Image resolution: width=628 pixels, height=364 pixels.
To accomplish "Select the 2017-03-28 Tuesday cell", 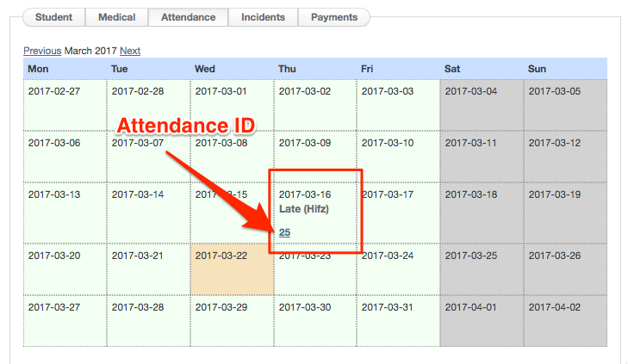I will point(148,320).
